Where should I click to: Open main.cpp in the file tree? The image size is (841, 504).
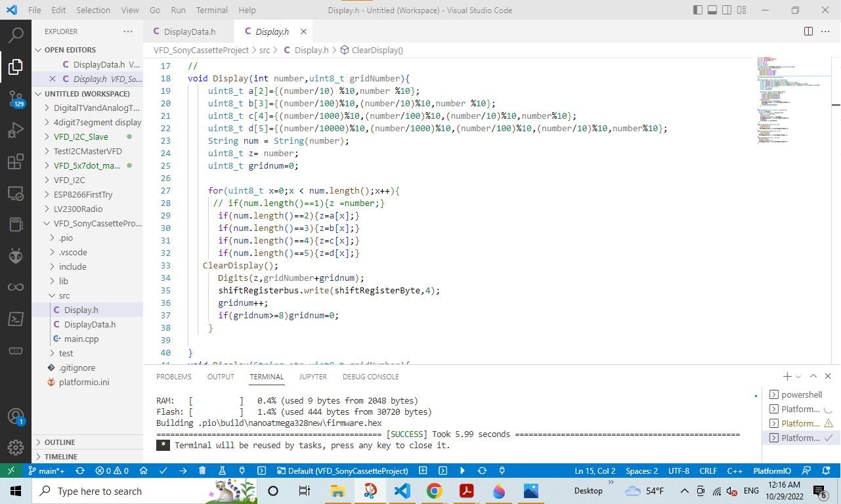(81, 339)
